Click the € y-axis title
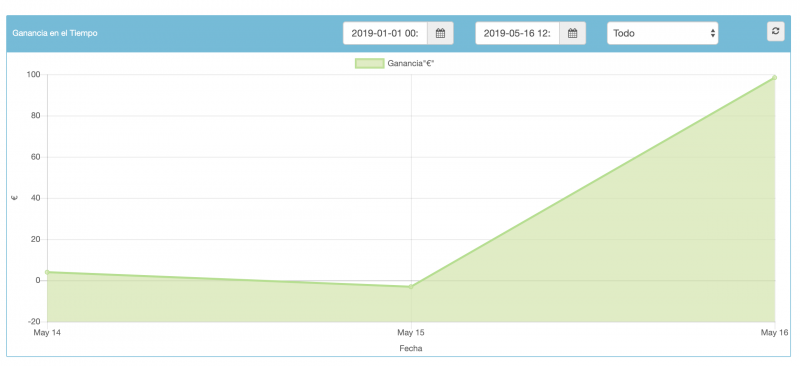The height and width of the screenshot is (366, 800). (x=15, y=198)
